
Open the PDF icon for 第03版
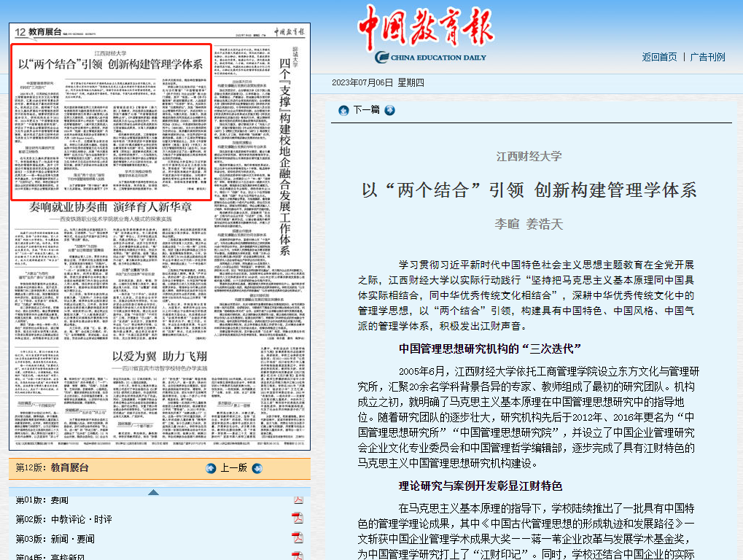point(297,537)
